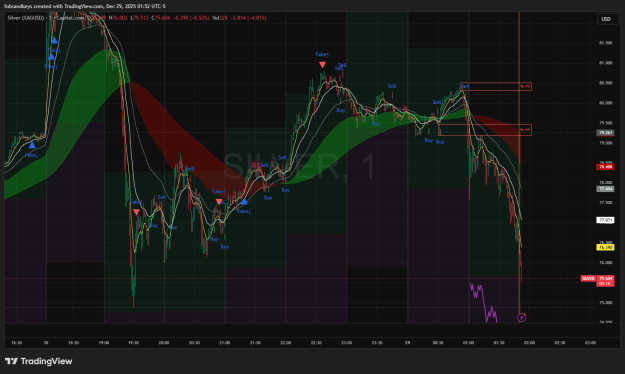Select the gray 79.261 price label
This screenshot has height=374, width=625.
click(605, 133)
